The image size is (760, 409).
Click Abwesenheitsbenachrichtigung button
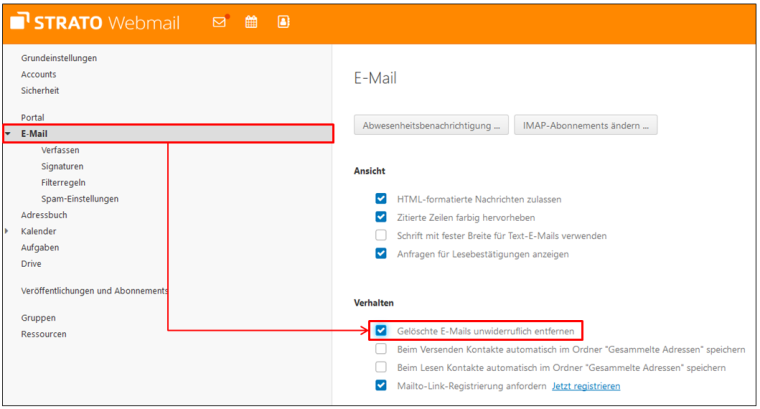click(430, 126)
